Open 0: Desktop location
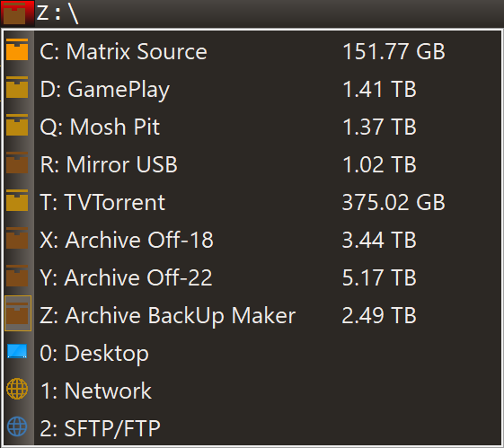Screen dimensions: 504x448 (252, 353)
